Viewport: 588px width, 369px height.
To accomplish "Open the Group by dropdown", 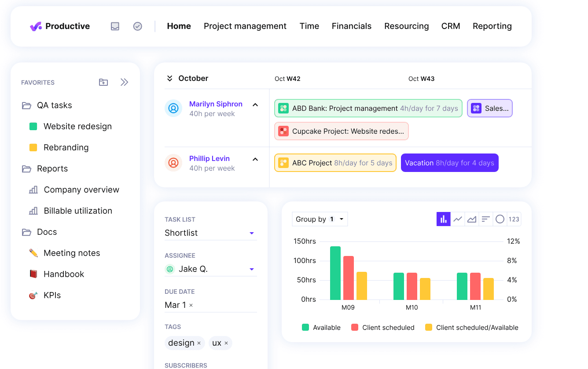I will (320, 219).
